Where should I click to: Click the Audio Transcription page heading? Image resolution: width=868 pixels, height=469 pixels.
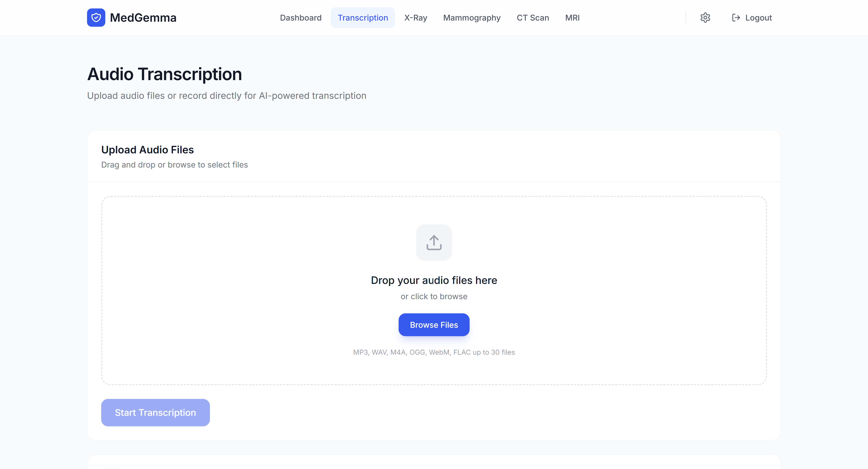tap(164, 74)
